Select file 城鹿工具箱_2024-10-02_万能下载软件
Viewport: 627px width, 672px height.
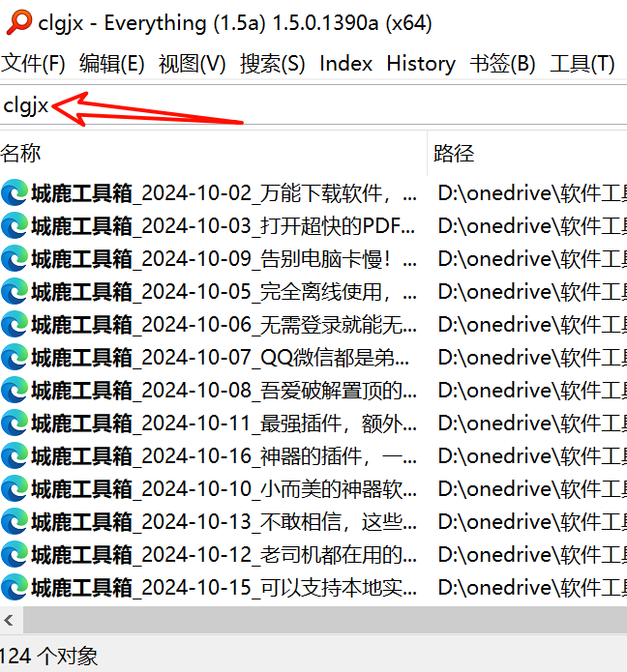[x=224, y=193]
